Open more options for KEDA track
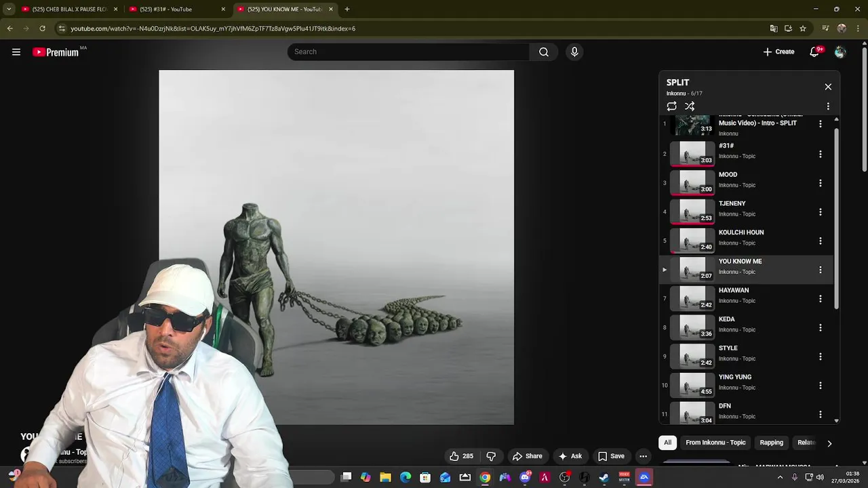 (x=820, y=327)
